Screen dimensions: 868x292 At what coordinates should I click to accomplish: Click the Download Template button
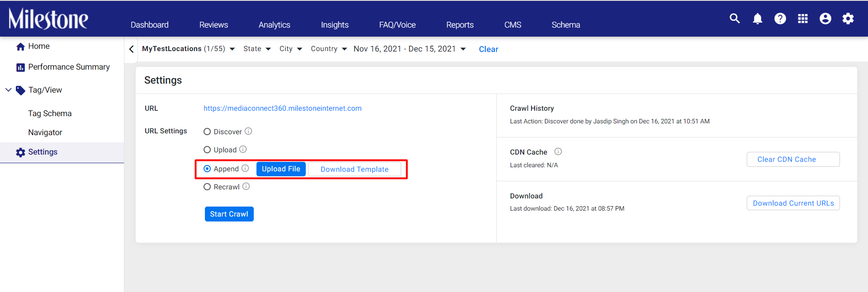click(x=355, y=169)
